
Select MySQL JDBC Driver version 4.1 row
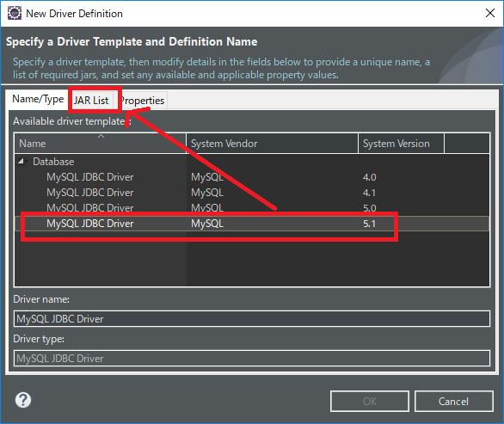coord(252,193)
